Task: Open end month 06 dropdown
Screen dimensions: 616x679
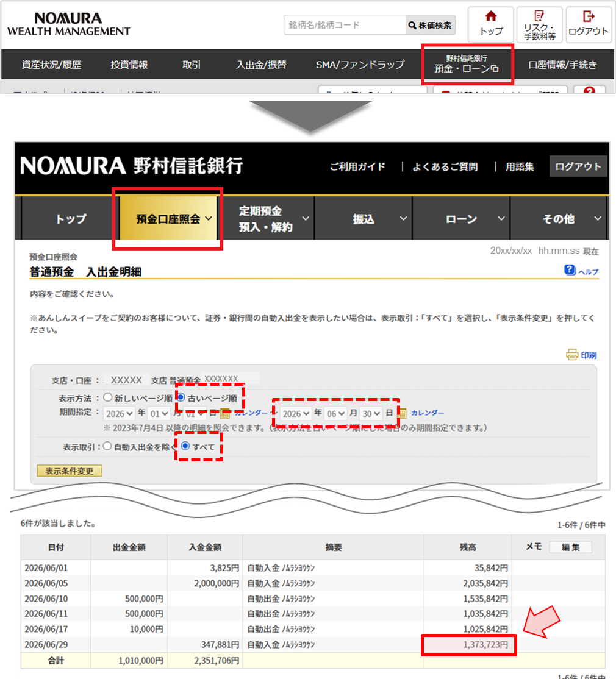Action: coord(335,413)
